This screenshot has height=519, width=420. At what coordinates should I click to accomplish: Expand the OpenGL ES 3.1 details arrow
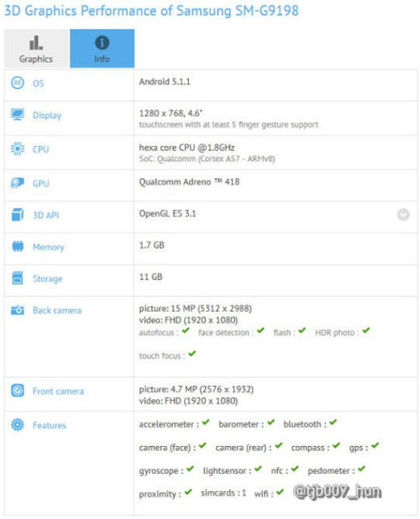pos(403,215)
